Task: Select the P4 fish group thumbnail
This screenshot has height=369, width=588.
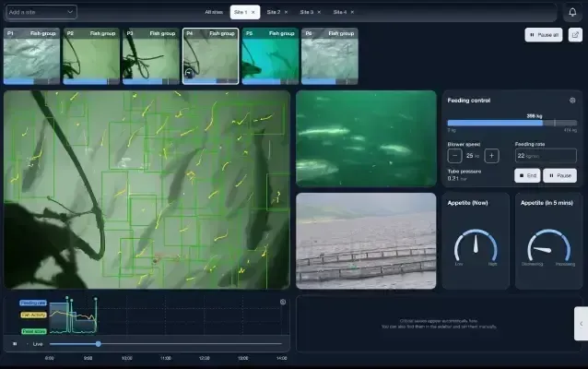Action: [x=210, y=56]
